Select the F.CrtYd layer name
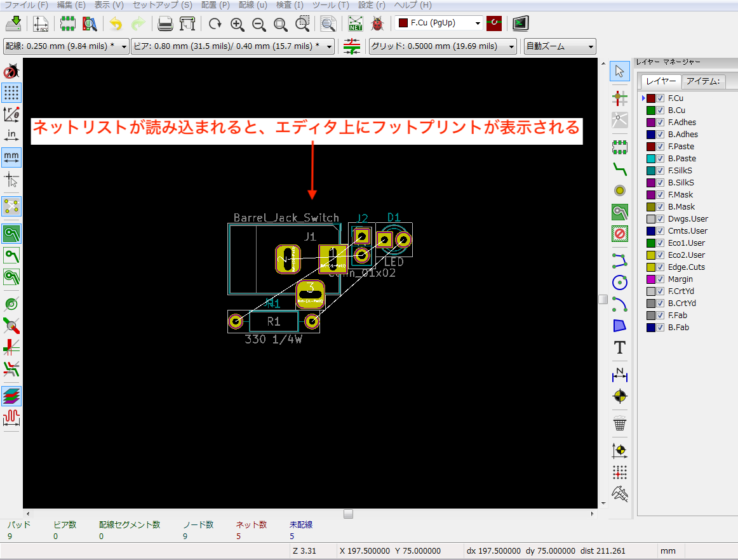The height and width of the screenshot is (560, 738). click(x=681, y=291)
